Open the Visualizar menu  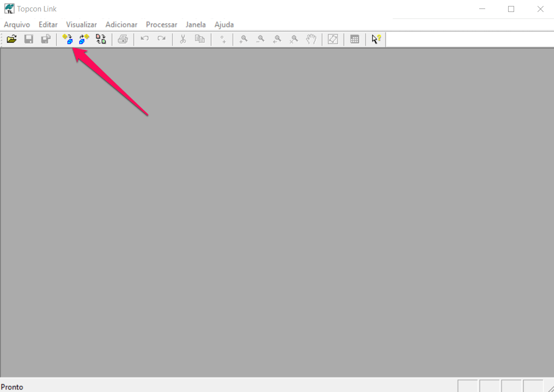pyautogui.click(x=82, y=25)
